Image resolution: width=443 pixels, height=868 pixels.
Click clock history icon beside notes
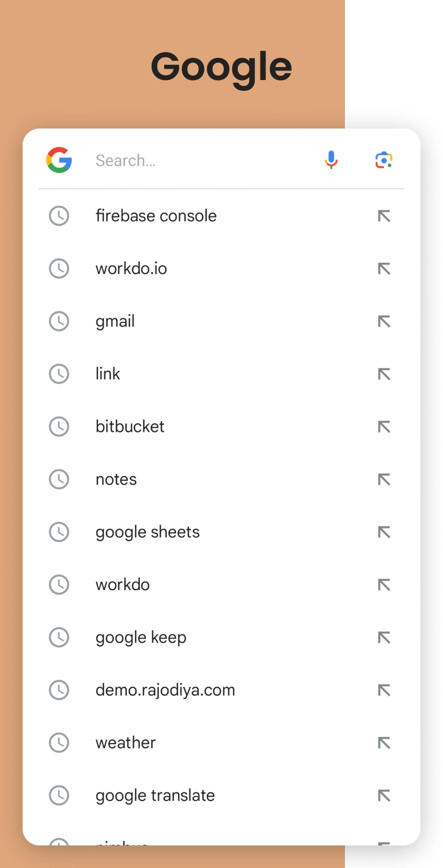(x=59, y=479)
